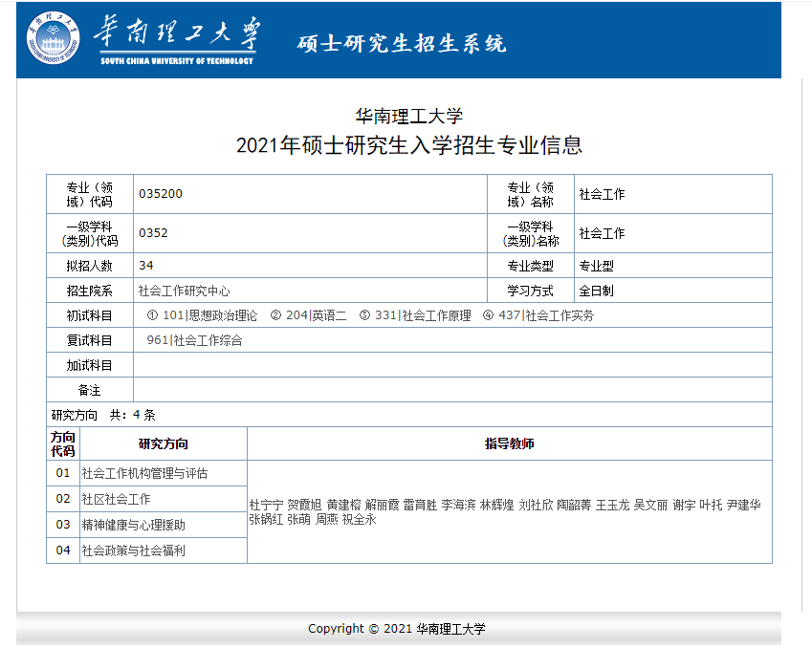The image size is (812, 648).
Task: Click the planned enrollment number 34
Action: [146, 266]
